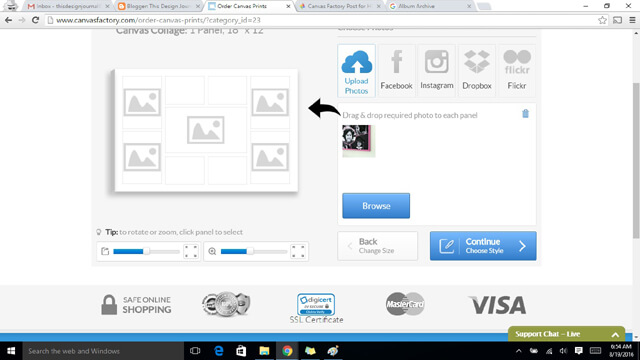This screenshot has width=640, height=360.
Task: Select Facebook as photo source
Action: [396, 70]
